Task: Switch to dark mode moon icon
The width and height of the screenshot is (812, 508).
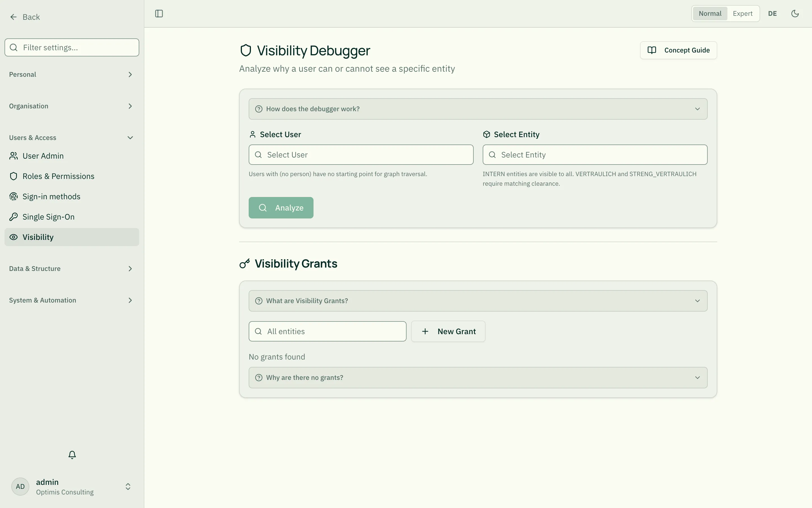Action: point(795,14)
